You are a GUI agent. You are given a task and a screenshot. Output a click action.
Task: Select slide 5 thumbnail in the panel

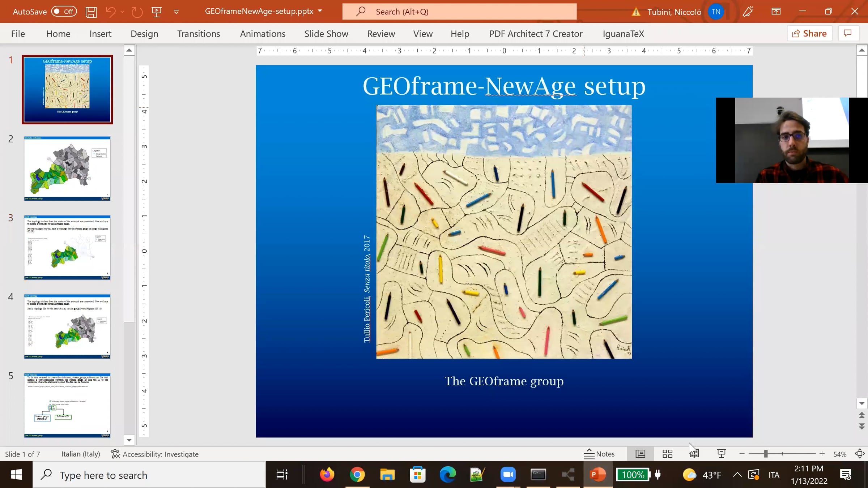point(67,405)
